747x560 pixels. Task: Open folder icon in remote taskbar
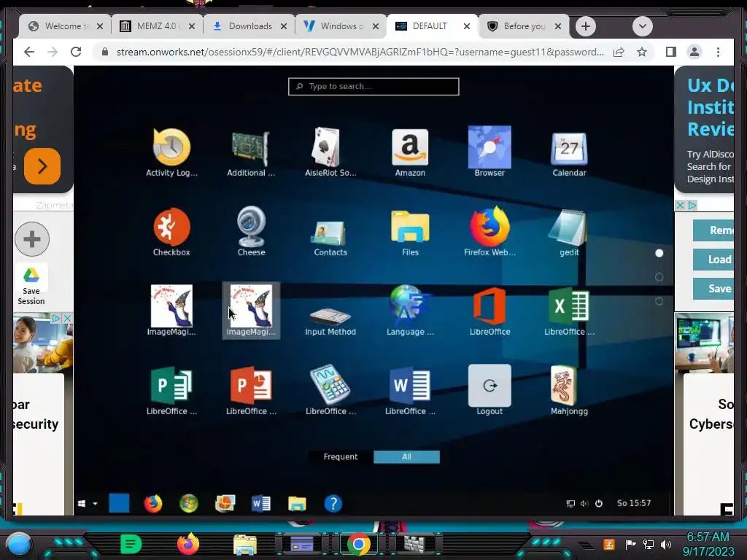[x=297, y=503]
